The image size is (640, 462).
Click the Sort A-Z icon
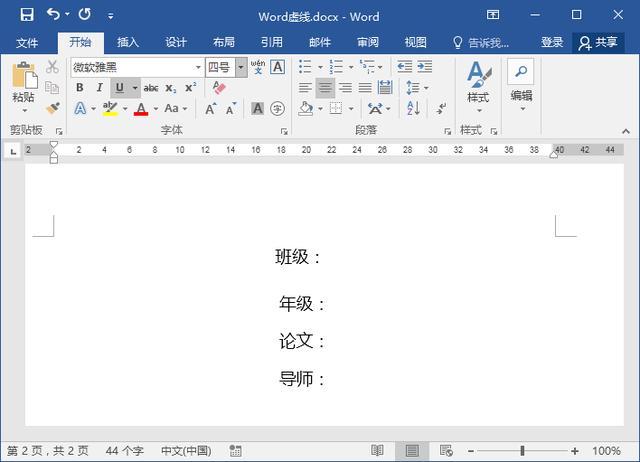413,108
